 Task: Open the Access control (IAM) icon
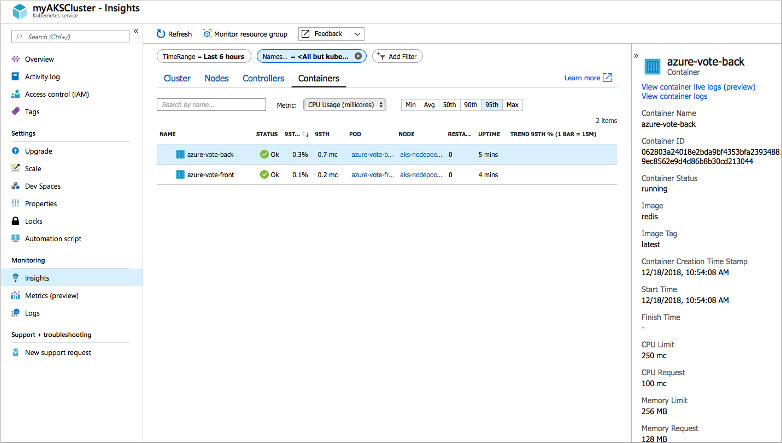[15, 94]
